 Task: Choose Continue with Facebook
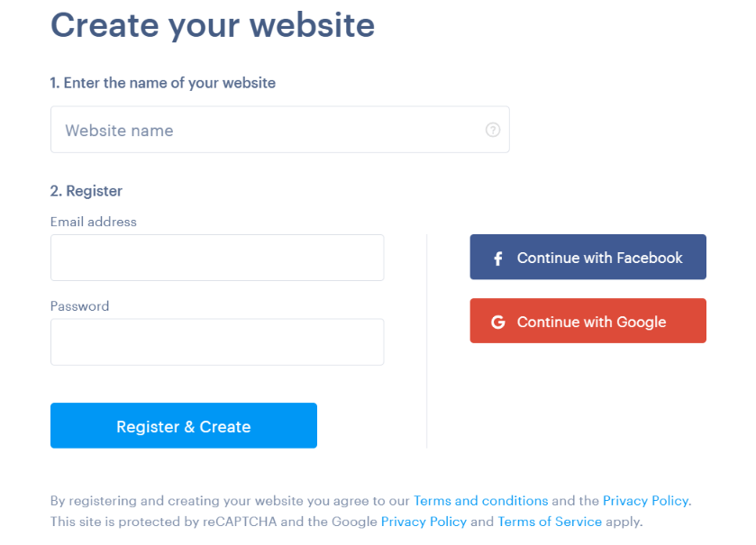pyautogui.click(x=587, y=257)
